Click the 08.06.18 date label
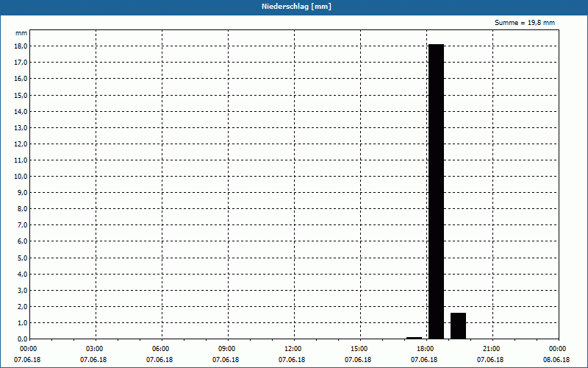 pyautogui.click(x=556, y=360)
